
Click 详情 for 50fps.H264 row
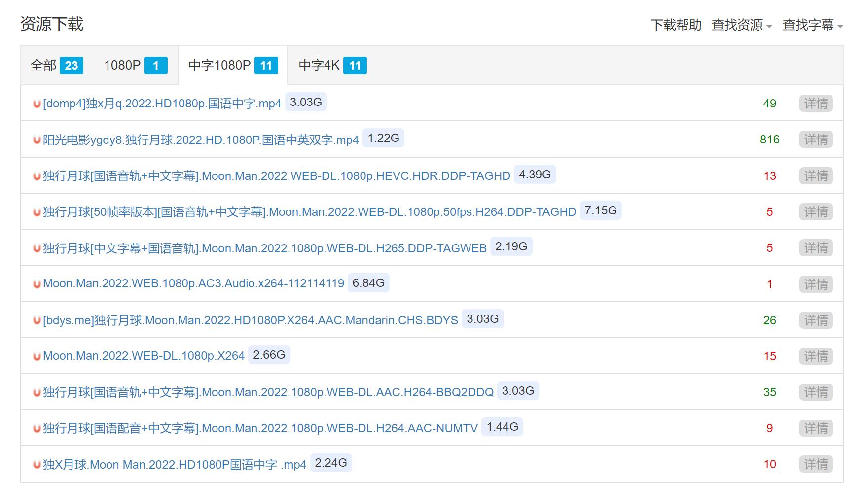tap(816, 212)
